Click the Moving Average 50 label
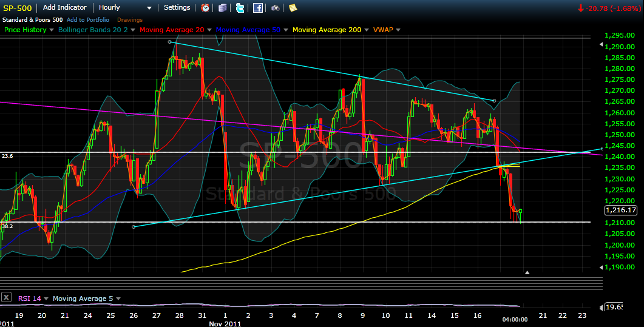Screen dimensions: 644x327 [x=248, y=30]
